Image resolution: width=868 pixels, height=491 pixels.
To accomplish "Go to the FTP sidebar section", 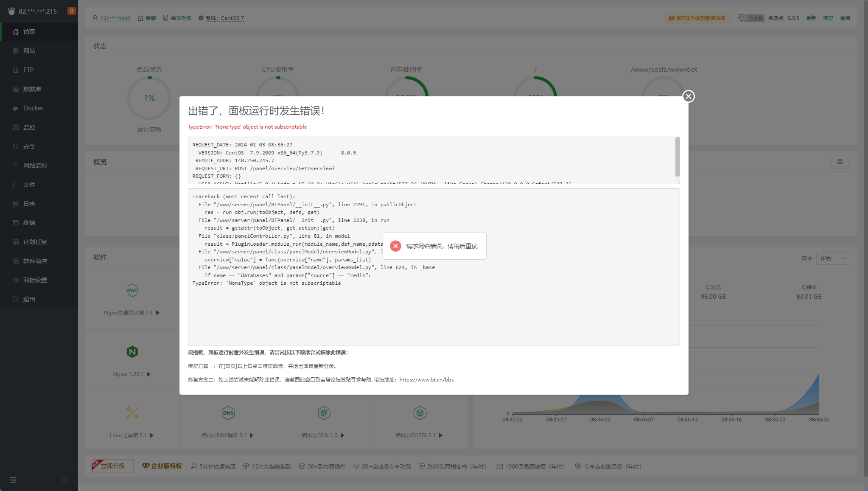I will click(x=39, y=70).
